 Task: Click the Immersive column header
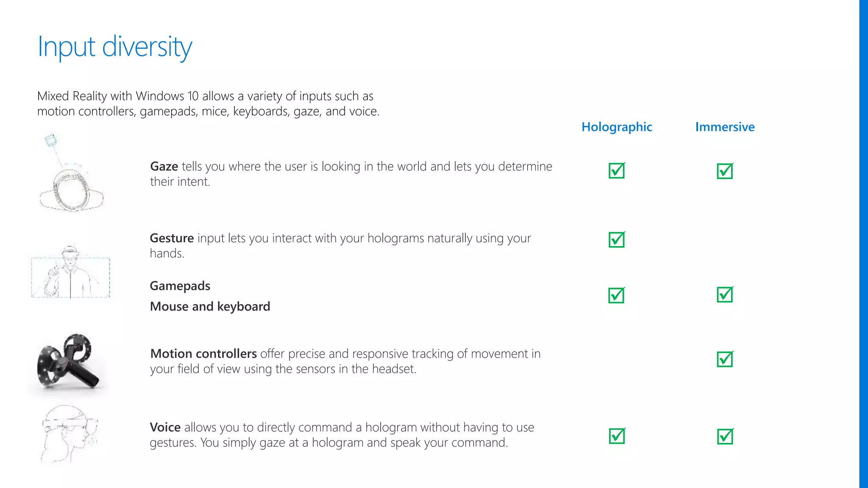click(725, 127)
